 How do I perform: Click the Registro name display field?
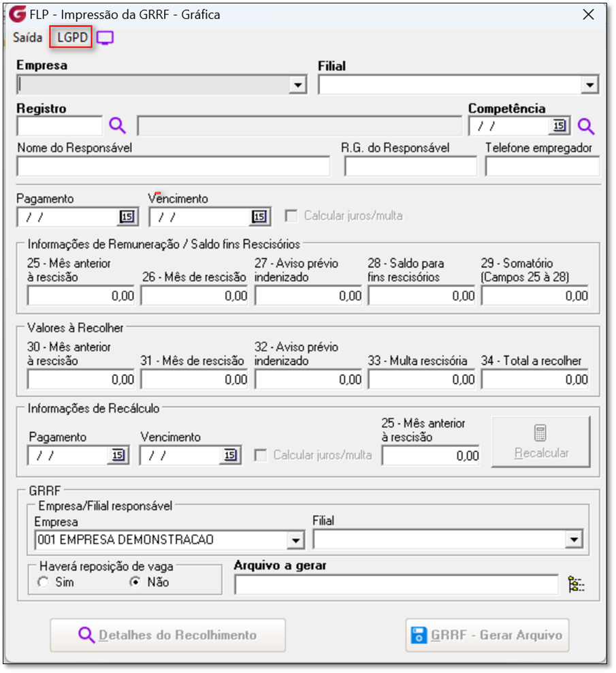tap(300, 126)
